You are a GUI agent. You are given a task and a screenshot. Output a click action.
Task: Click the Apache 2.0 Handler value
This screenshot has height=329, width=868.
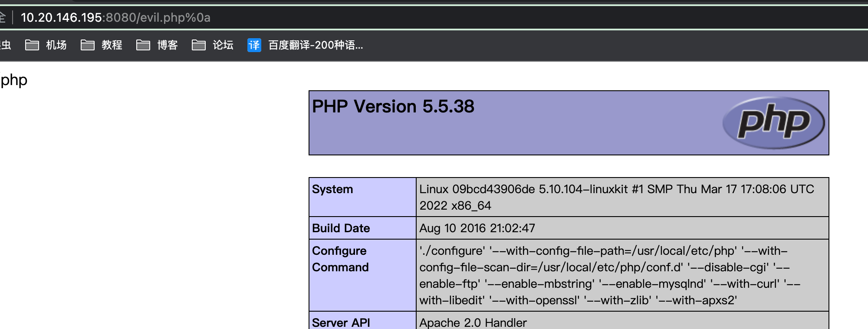point(473,322)
